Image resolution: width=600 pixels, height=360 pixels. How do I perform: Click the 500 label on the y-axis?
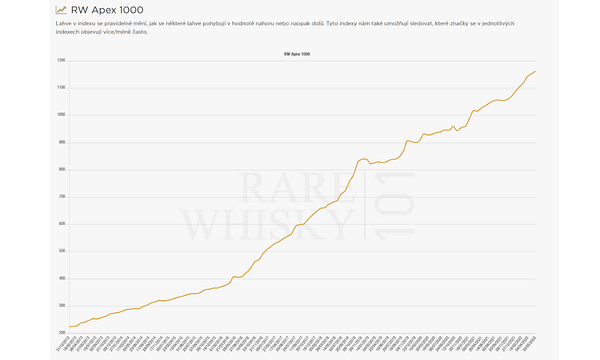[x=62, y=251]
